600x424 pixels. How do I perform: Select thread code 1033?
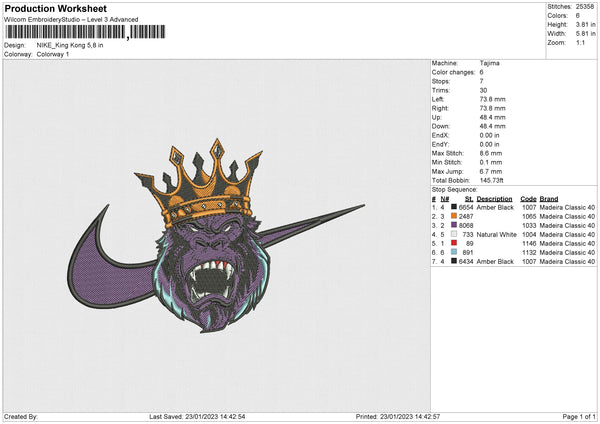[529, 225]
